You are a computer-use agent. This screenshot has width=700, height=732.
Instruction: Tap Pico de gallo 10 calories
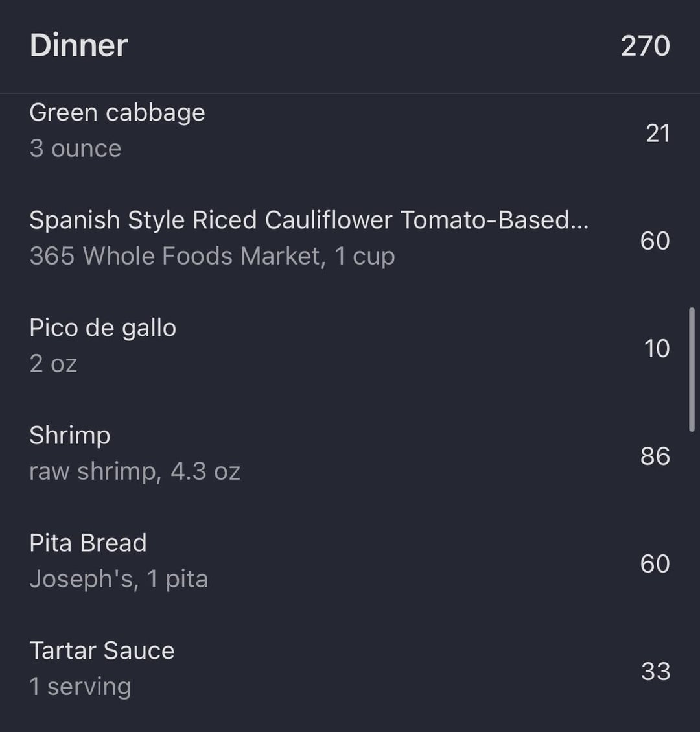click(x=657, y=349)
